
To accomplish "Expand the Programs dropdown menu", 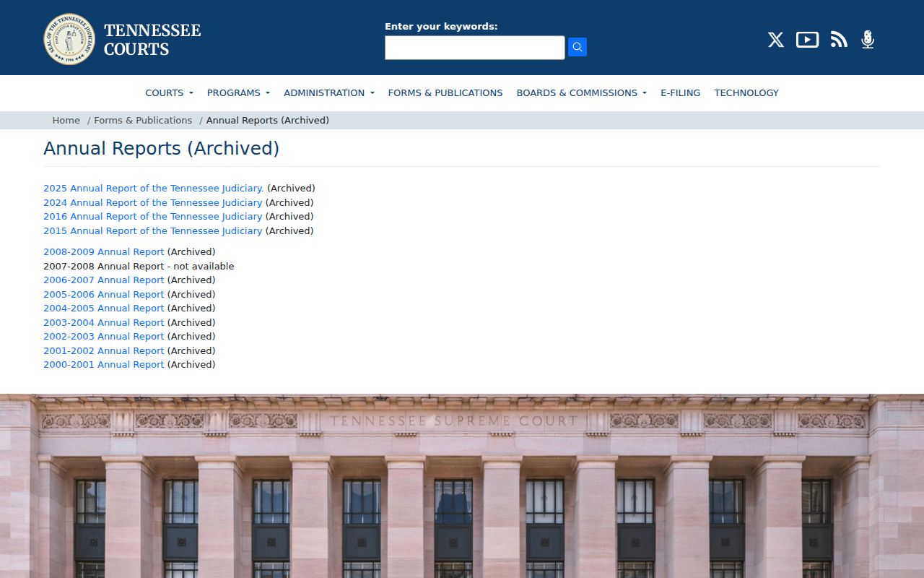I will tap(238, 92).
